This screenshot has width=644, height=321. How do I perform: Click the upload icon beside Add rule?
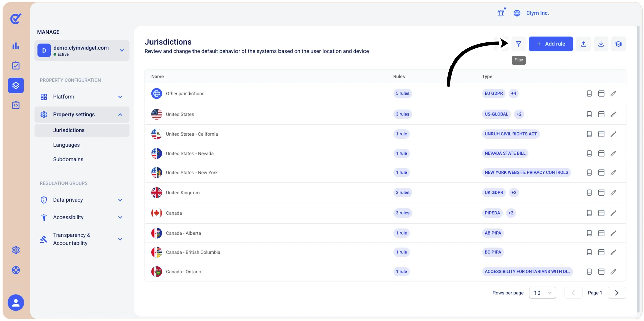(x=584, y=44)
